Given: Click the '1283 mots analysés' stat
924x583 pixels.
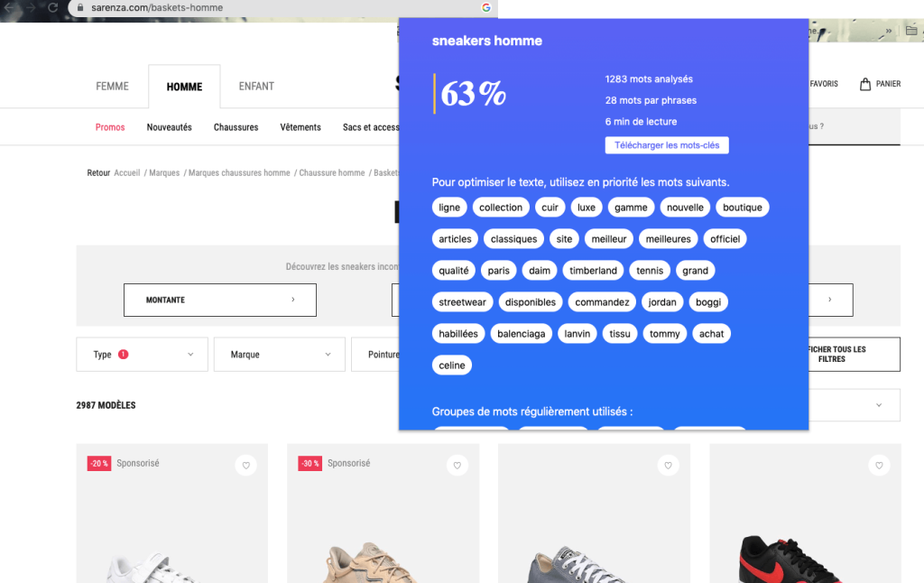Looking at the screenshot, I should [649, 79].
